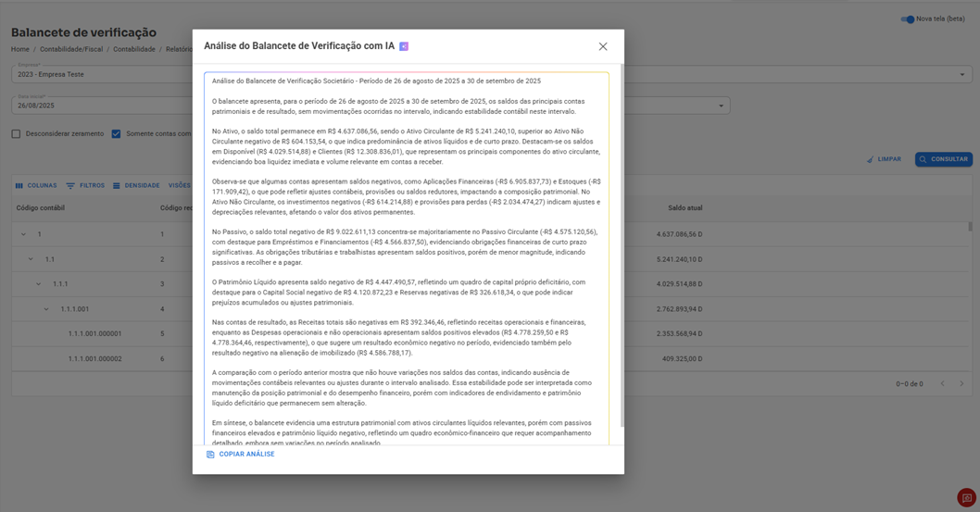
Task: Open the Filtros grid option
Action: 85,185
